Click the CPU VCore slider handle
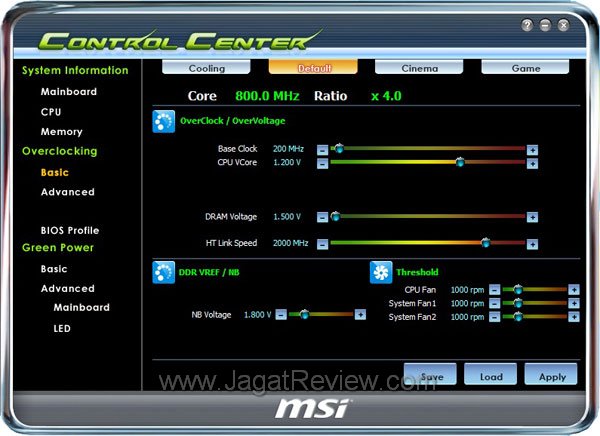 click(460, 162)
